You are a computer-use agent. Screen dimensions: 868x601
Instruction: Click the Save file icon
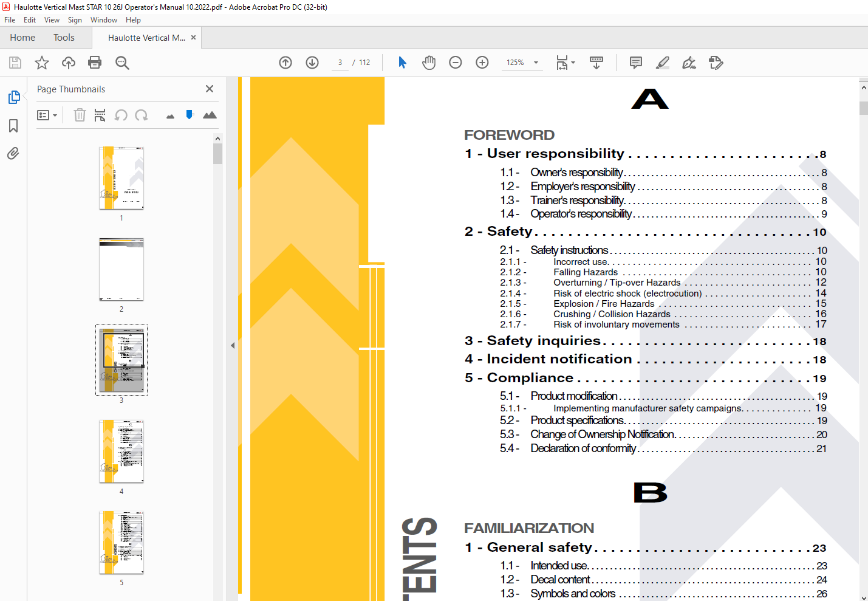pyautogui.click(x=15, y=63)
